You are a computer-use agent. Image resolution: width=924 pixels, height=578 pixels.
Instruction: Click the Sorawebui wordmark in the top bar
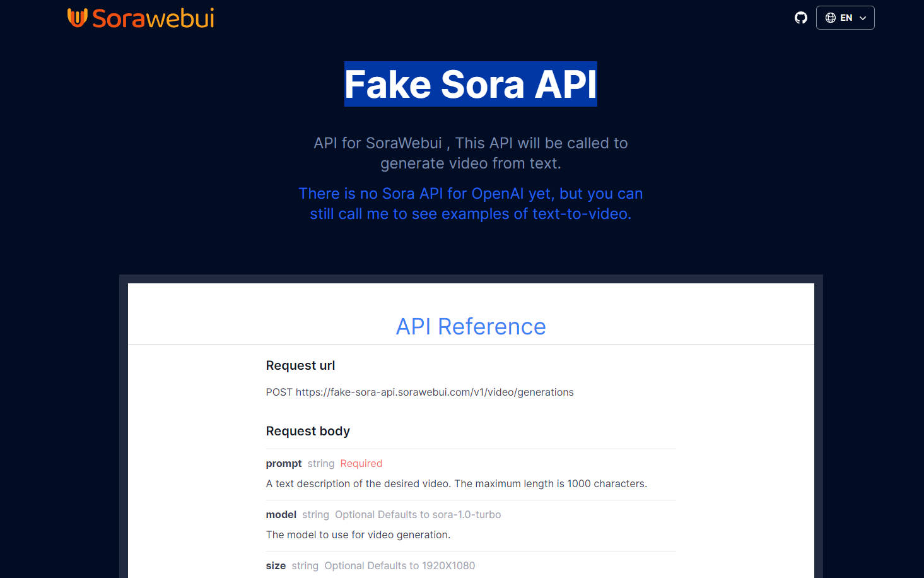(153, 18)
